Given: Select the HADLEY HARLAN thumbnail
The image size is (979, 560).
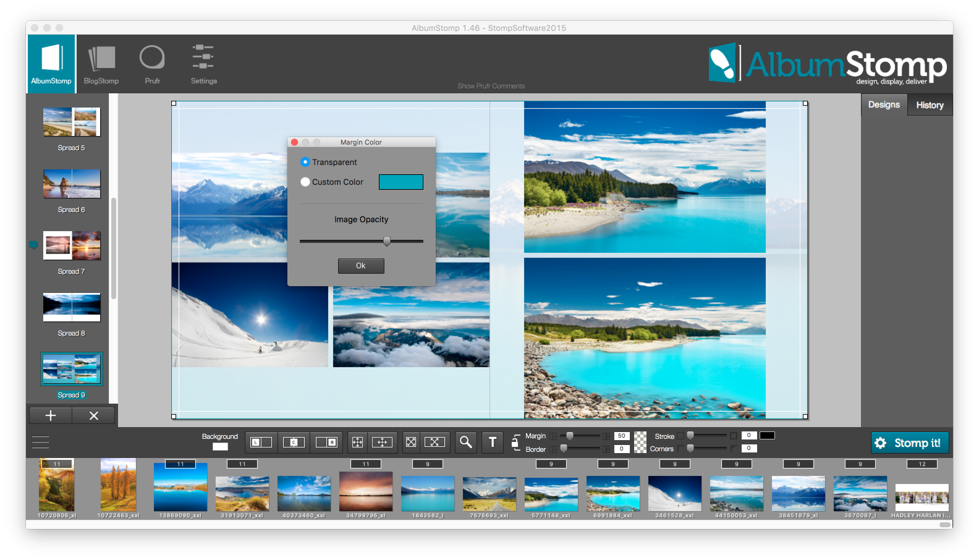Looking at the screenshot, I should [922, 497].
